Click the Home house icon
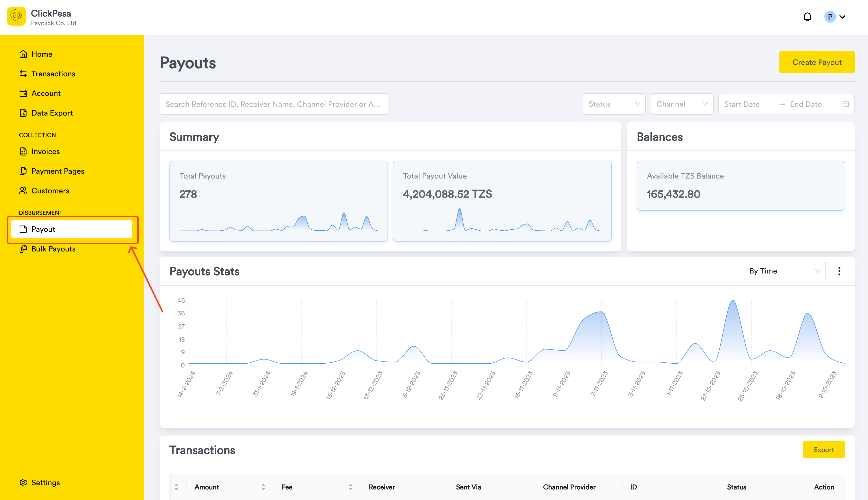Image resolution: width=868 pixels, height=500 pixels. coord(23,54)
